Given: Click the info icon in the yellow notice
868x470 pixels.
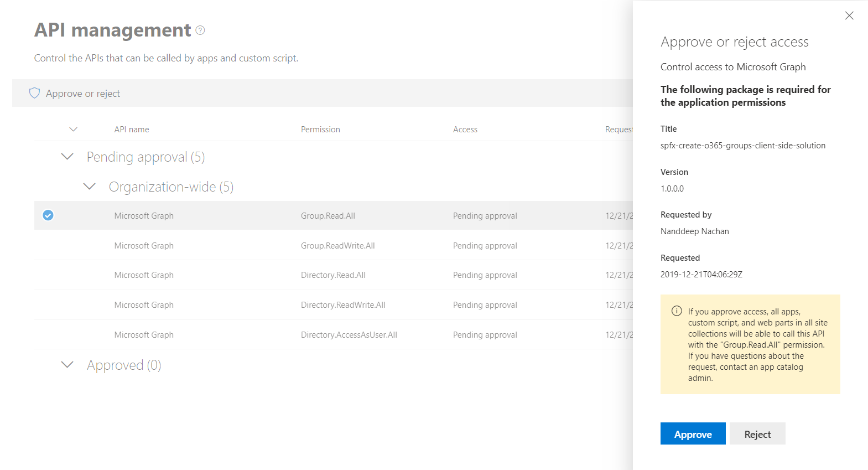Looking at the screenshot, I should 677,311.
